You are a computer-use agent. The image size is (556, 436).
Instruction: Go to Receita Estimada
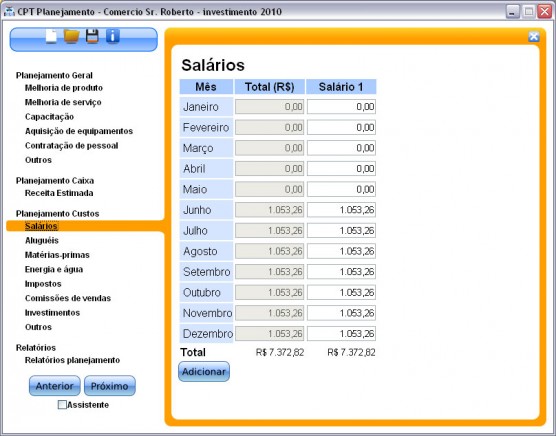click(59, 193)
